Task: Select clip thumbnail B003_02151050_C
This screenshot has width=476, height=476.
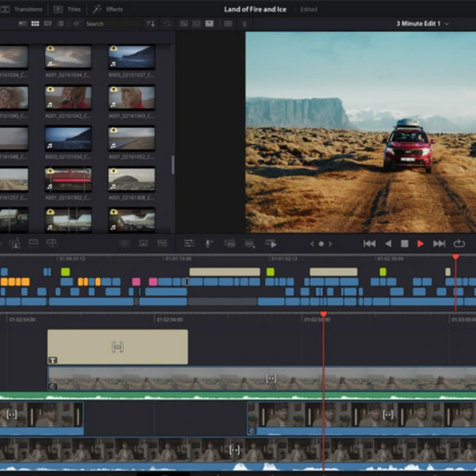Action: (x=68, y=139)
